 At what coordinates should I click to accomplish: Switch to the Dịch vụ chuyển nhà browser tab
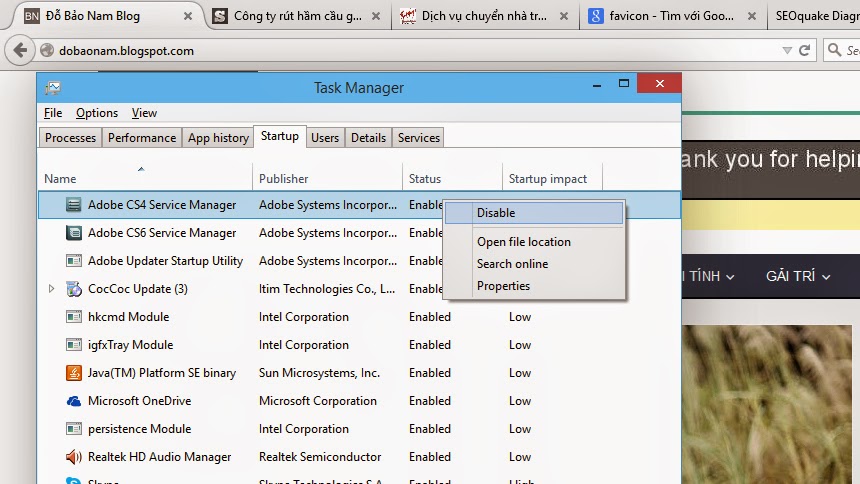pyautogui.click(x=485, y=16)
